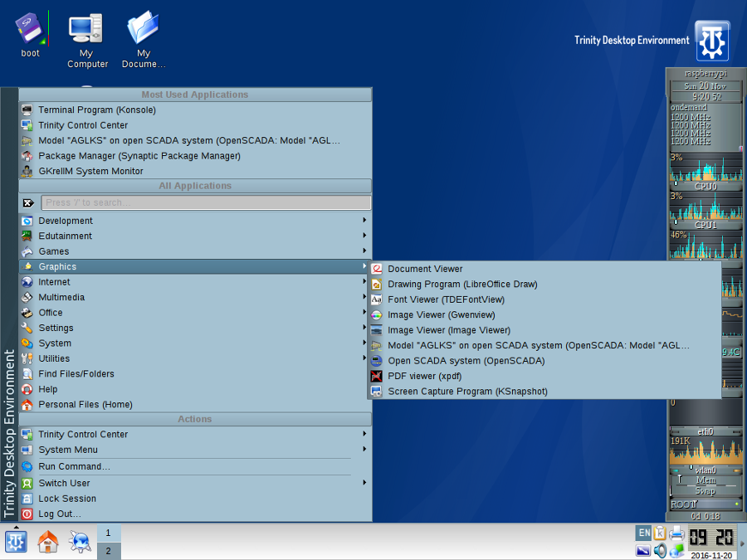This screenshot has width=747, height=560.
Task: Select Lock Session in the menu
Action: 67,499
